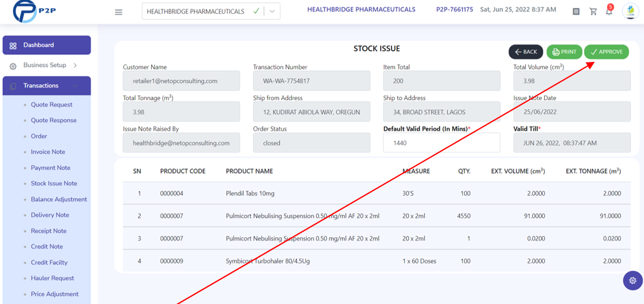Click the STOCK ISSUE title

point(377,49)
